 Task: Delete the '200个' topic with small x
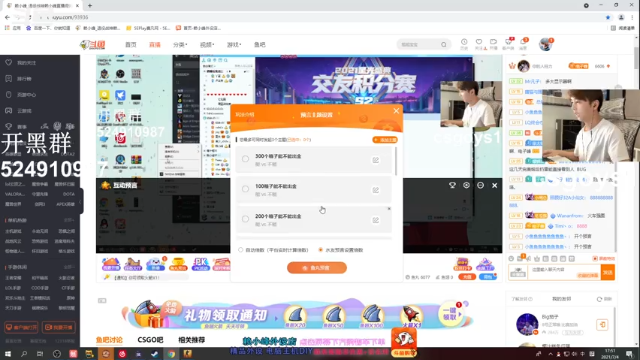point(389,209)
